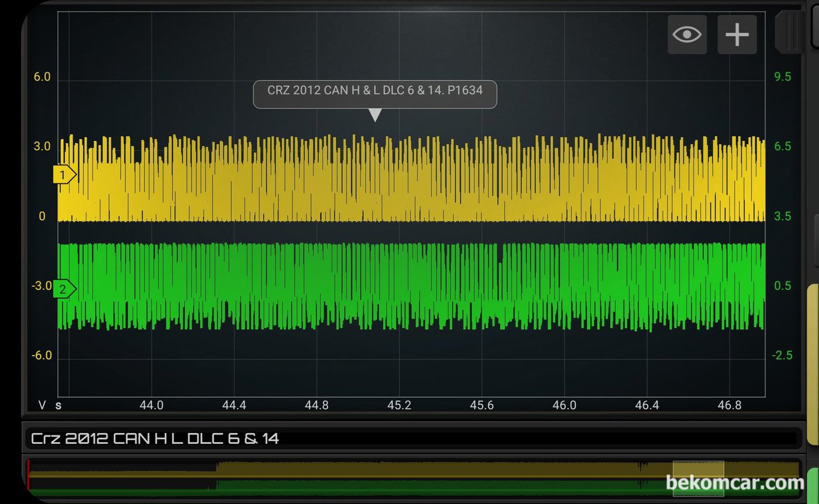This screenshot has width=819, height=504.
Task: Click the 45.2 time axis label
Action: [399, 405]
